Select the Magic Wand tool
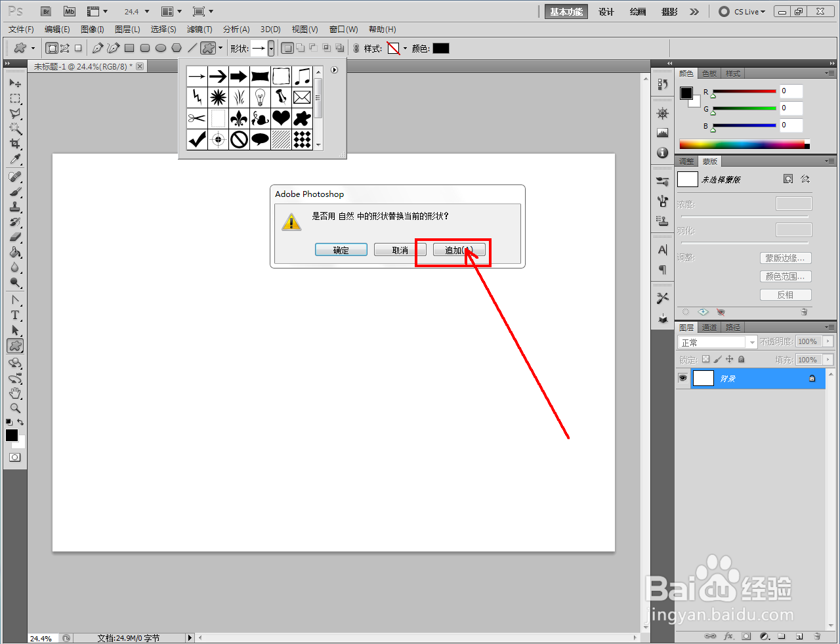This screenshot has width=840, height=644. point(15,129)
